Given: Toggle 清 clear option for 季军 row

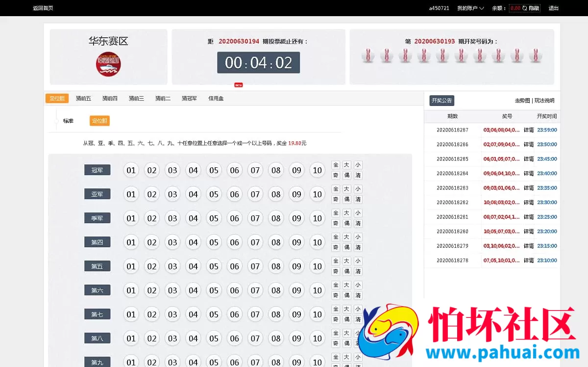Looking at the screenshot, I should pos(358,223).
